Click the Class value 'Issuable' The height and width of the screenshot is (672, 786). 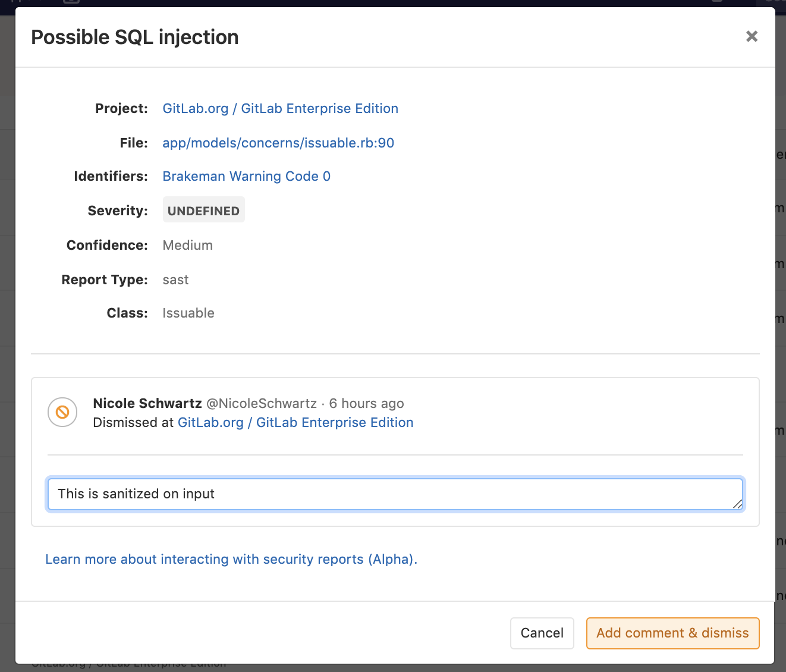pos(188,313)
